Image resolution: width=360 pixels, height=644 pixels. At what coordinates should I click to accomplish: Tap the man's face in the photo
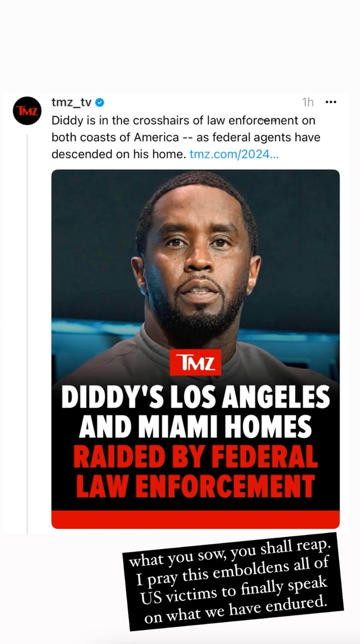[197, 253]
